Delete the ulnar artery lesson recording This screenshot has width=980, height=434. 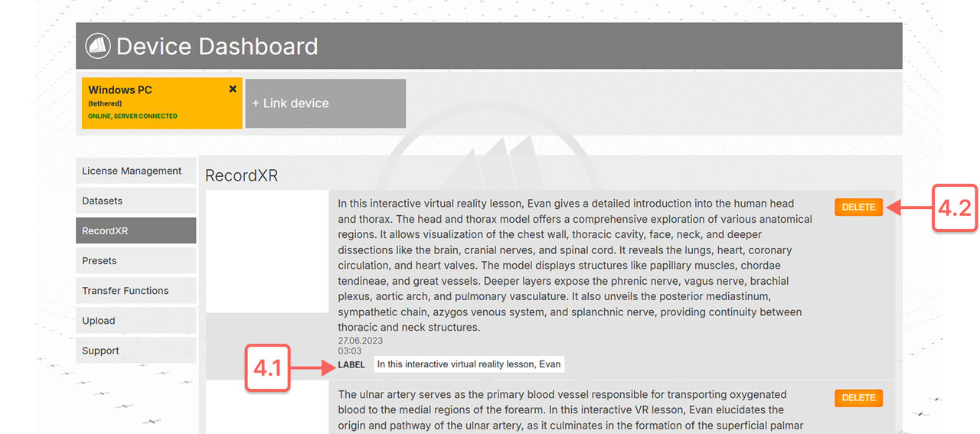coord(858,398)
